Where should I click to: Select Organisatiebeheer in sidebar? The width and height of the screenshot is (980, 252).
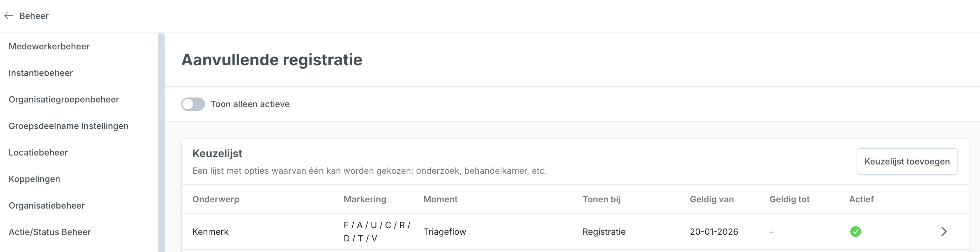coord(46,206)
